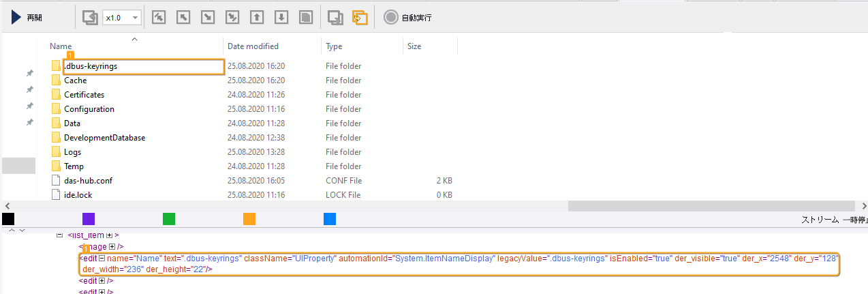Click the double up-left arrow toolbar icon
This screenshot has width=868, height=294.
[x=159, y=18]
